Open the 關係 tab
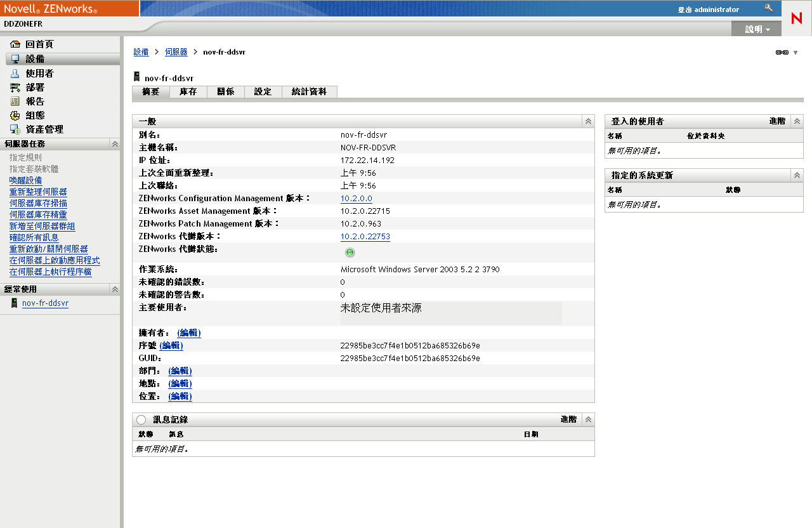 (226, 92)
